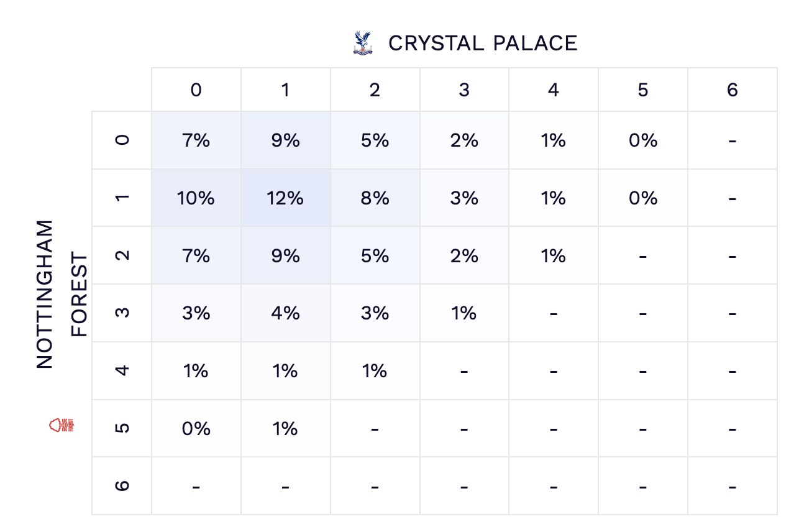799x532 pixels.
Task: Click the NOTTINGHAM FOREST vertical team title
Action: (x=61, y=294)
